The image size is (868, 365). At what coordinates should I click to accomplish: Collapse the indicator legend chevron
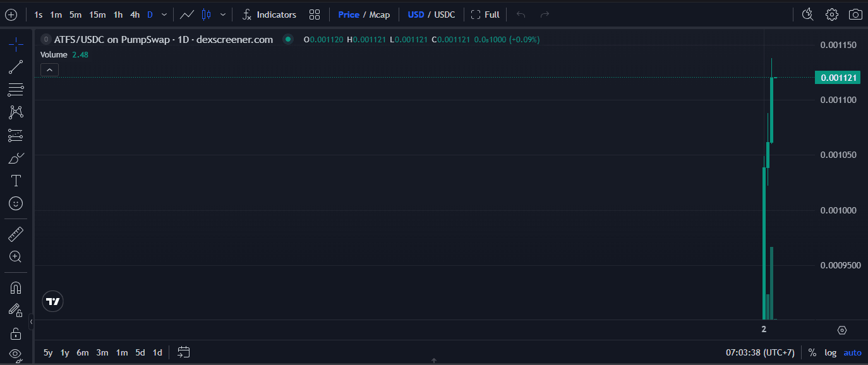[x=49, y=70]
